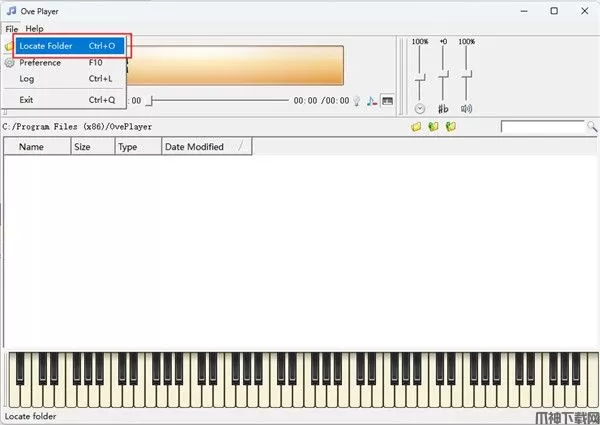Adjust the tempo slider handle
This screenshot has height=425, width=600.
(420, 77)
